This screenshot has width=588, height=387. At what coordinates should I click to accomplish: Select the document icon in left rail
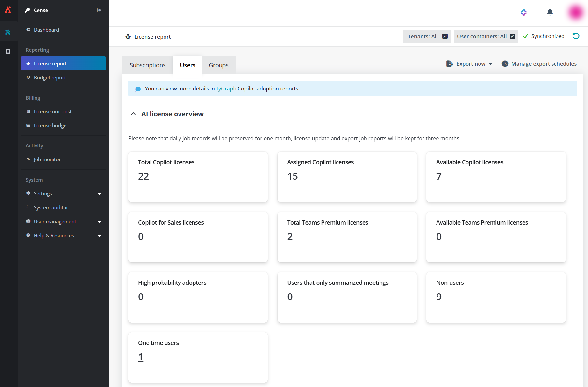point(8,51)
